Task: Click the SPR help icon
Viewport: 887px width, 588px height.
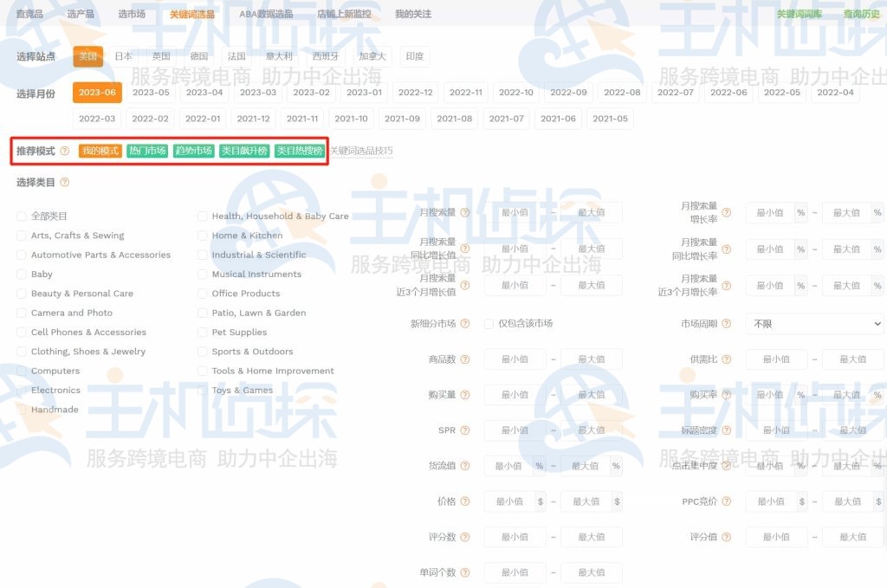Action: (465, 430)
